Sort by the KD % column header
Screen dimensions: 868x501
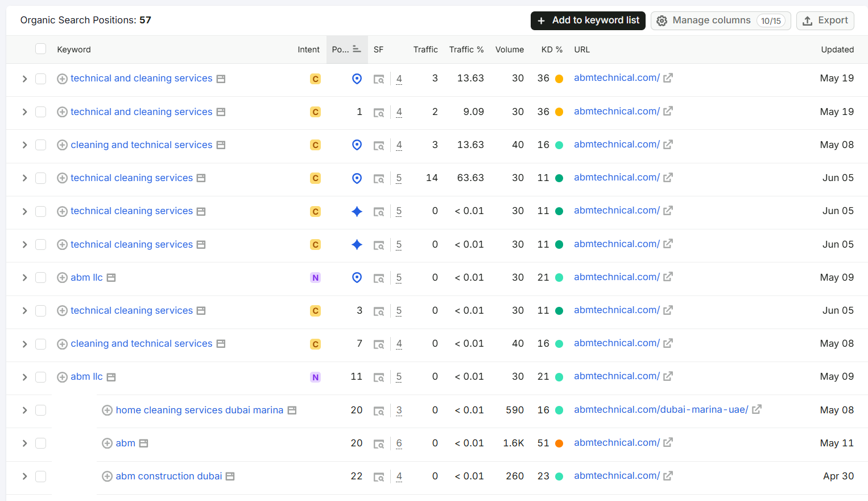coord(552,50)
